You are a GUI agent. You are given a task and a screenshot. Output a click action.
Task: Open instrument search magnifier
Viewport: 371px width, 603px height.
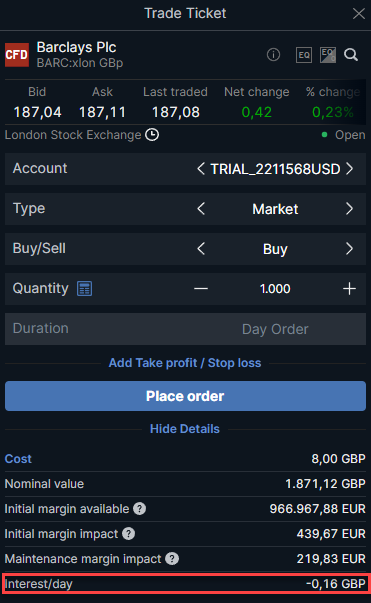point(351,55)
